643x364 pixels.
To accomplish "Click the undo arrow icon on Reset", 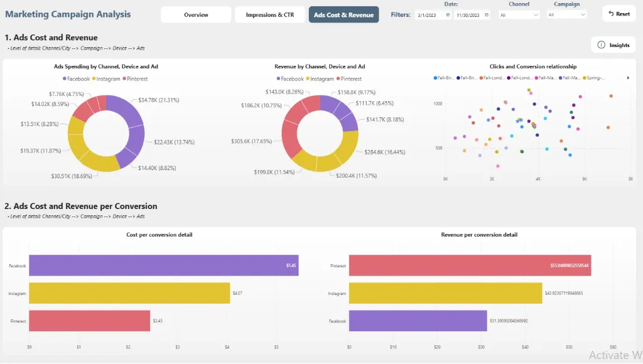I will point(611,14).
